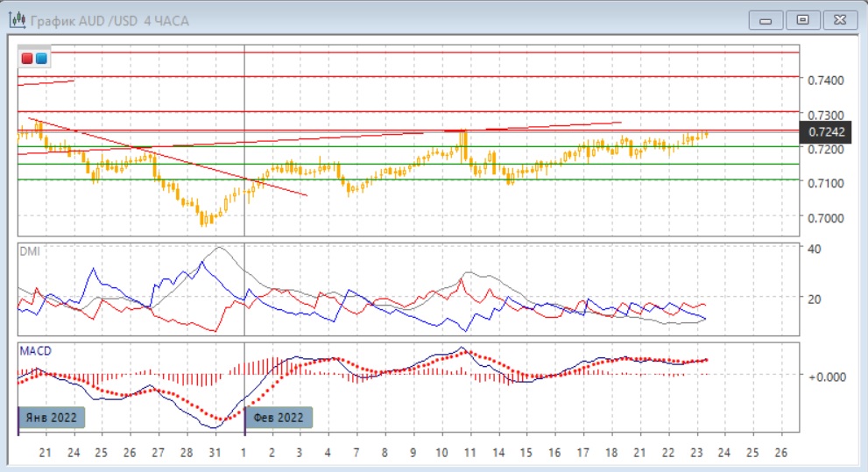This screenshot has height=472, width=868.
Task: Jump to the Янв 2022 month marker
Action: click(x=52, y=418)
